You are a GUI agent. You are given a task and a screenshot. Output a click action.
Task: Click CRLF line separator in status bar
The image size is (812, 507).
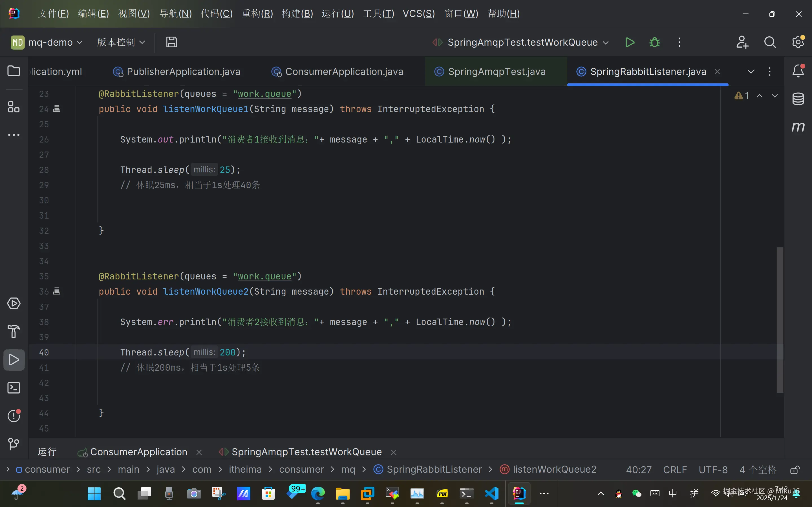675,470
